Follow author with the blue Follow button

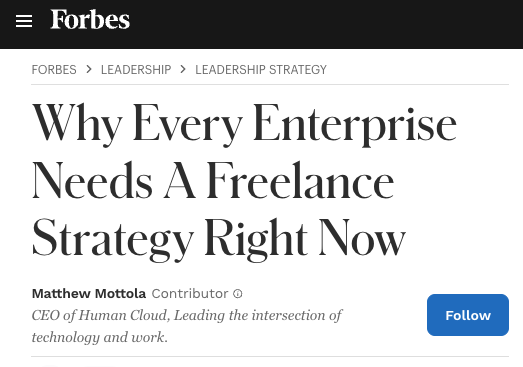click(468, 315)
